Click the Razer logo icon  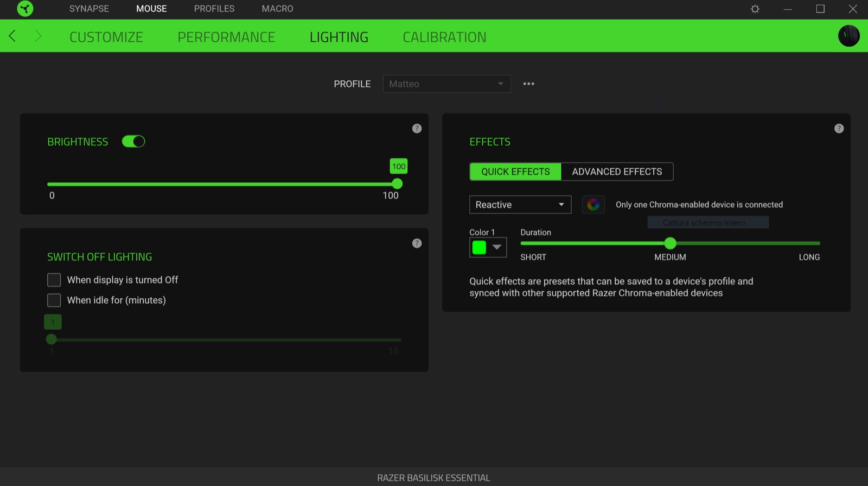(25, 9)
